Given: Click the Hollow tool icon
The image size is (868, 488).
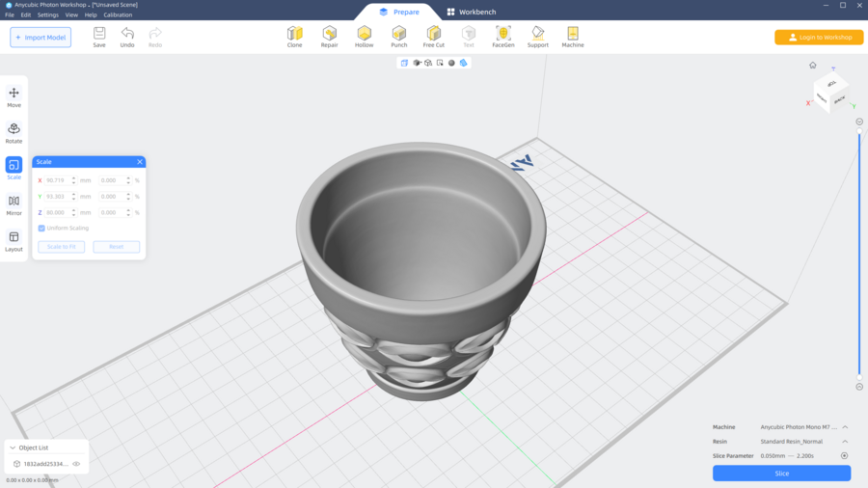Looking at the screenshot, I should coord(364,36).
